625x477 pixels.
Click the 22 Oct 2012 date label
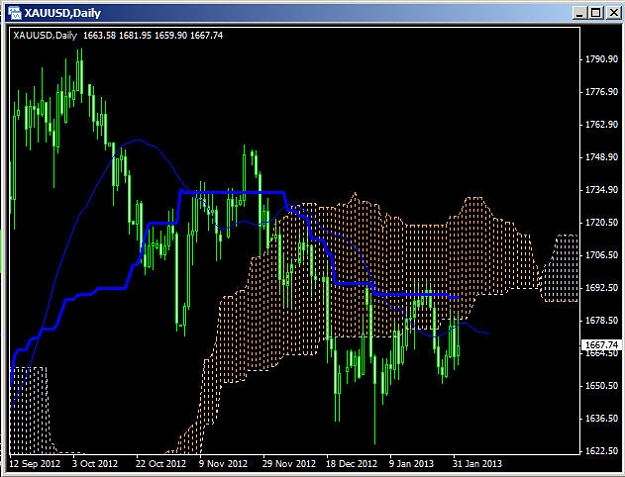point(161,464)
